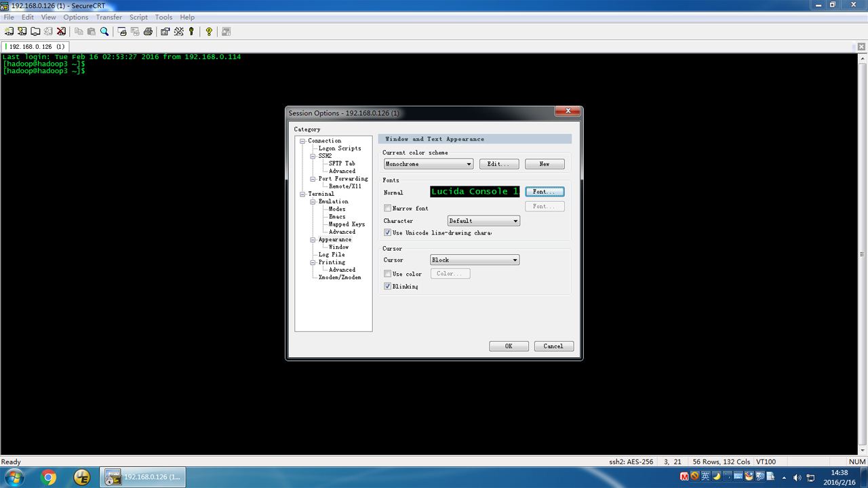Click the printer icon in the toolbar

[148, 31]
